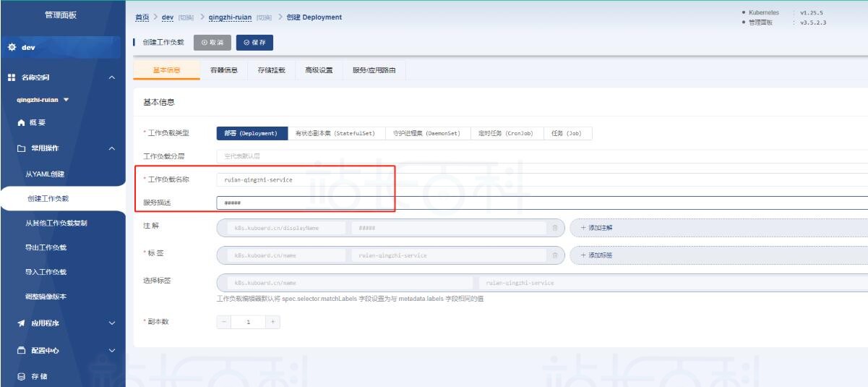Expand the 应用程序 sidebar section

[111, 323]
